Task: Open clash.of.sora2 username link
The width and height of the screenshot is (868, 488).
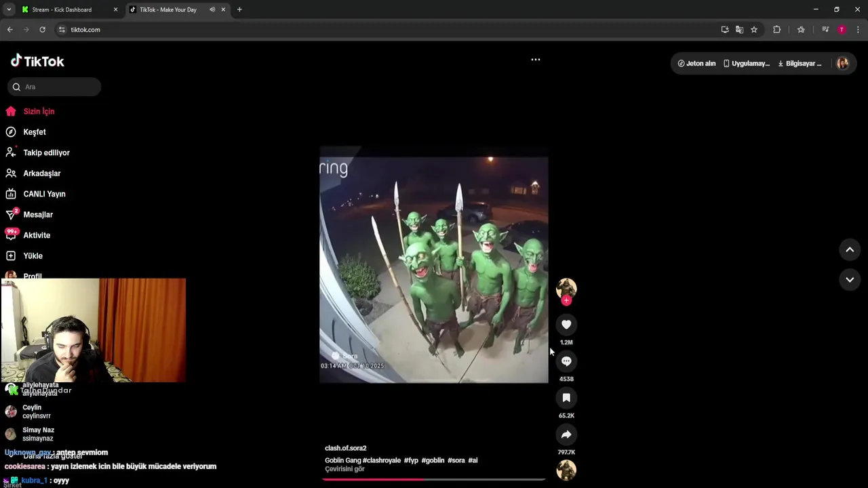Action: (346, 448)
